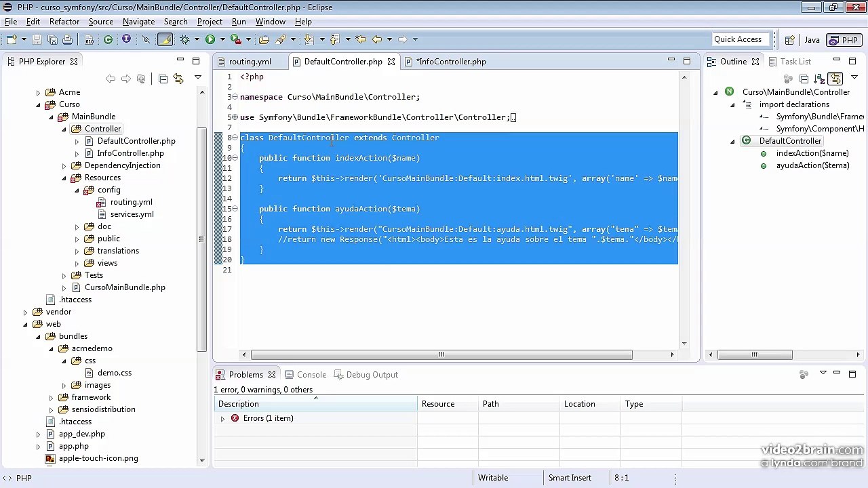868x488 pixels.
Task: Click ayudaAction($tema) in the Outline
Action: point(812,165)
